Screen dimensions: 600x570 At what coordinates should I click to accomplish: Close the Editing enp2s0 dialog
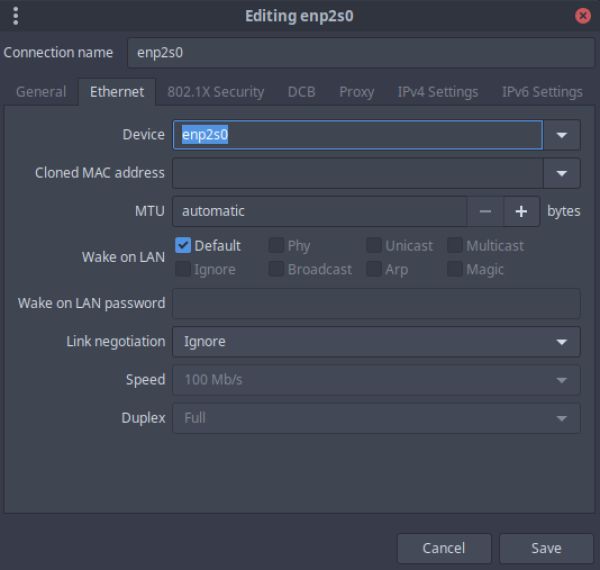click(x=583, y=16)
